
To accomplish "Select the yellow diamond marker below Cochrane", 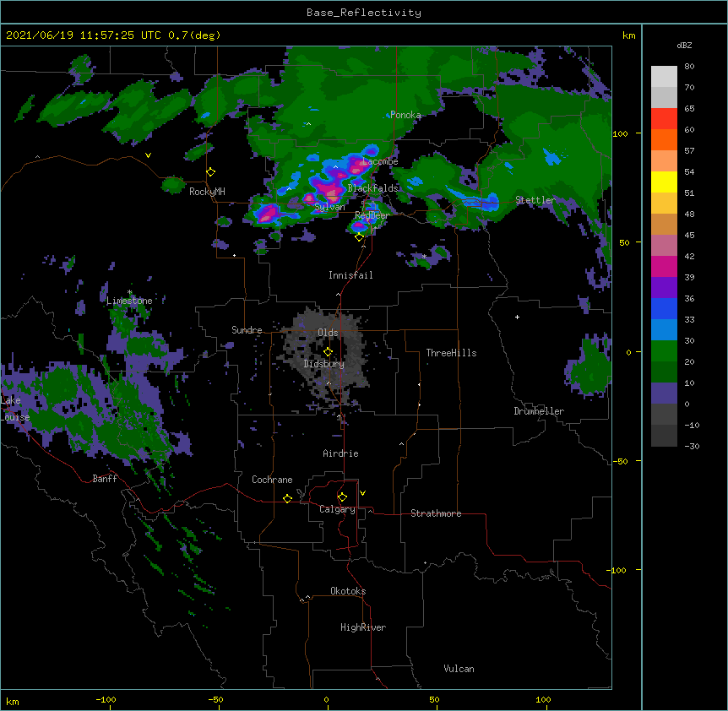I will [x=287, y=498].
